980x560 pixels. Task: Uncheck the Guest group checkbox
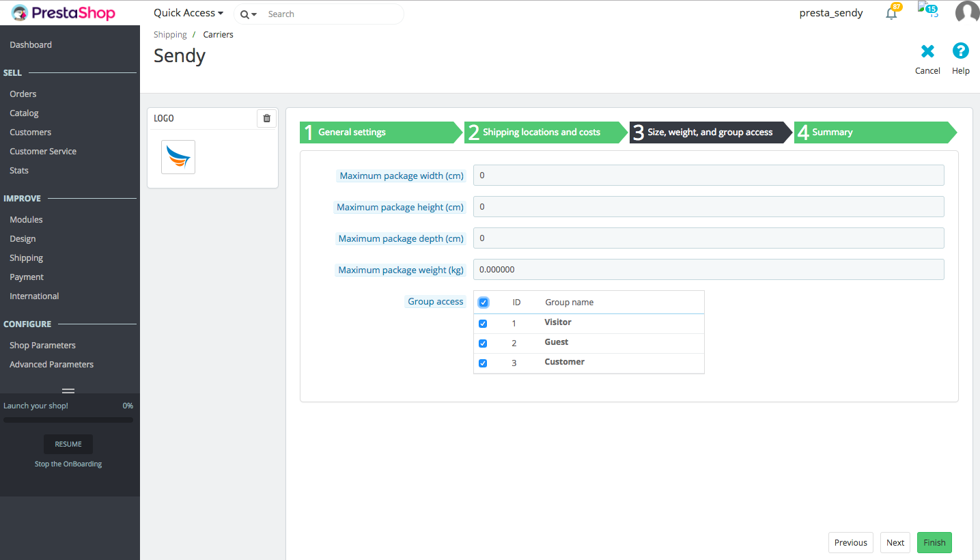coord(483,344)
